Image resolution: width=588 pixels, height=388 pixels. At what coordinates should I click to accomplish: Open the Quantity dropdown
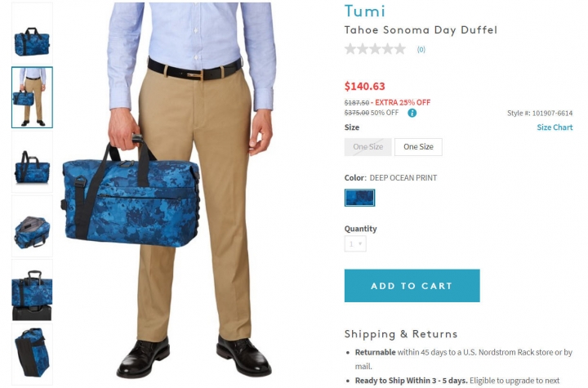point(355,244)
